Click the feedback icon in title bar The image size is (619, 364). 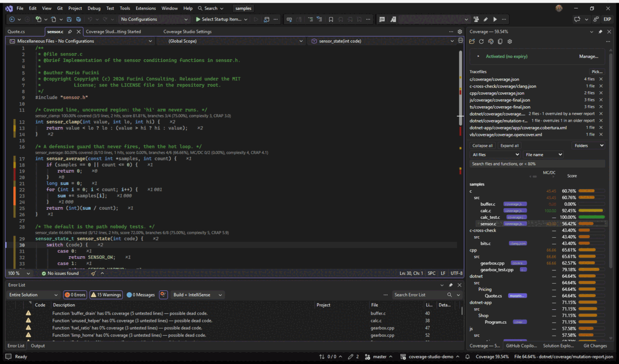tap(577, 19)
